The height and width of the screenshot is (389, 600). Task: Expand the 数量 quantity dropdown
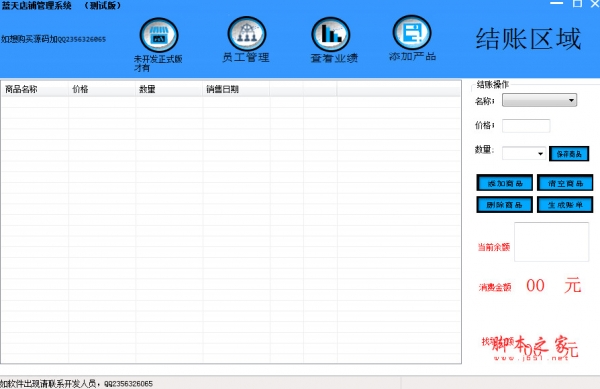click(524, 153)
